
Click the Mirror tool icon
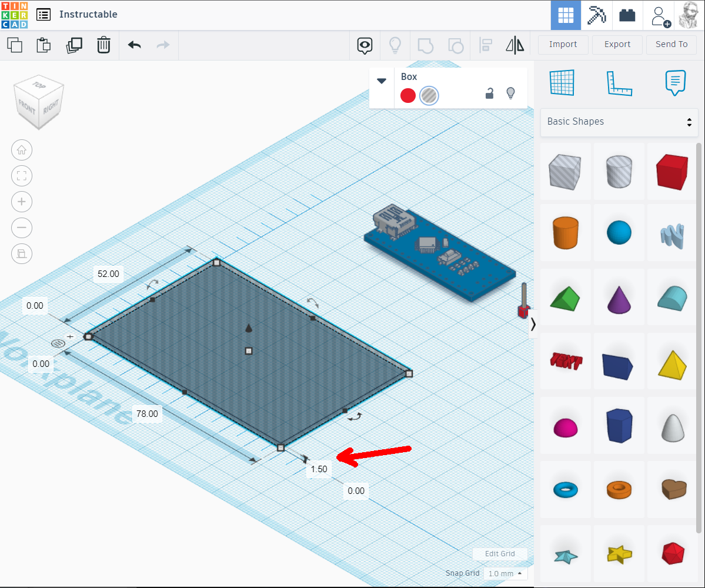(515, 45)
